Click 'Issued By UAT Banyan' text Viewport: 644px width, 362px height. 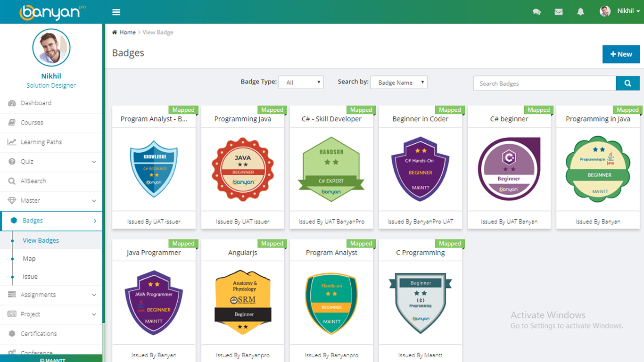click(x=509, y=222)
